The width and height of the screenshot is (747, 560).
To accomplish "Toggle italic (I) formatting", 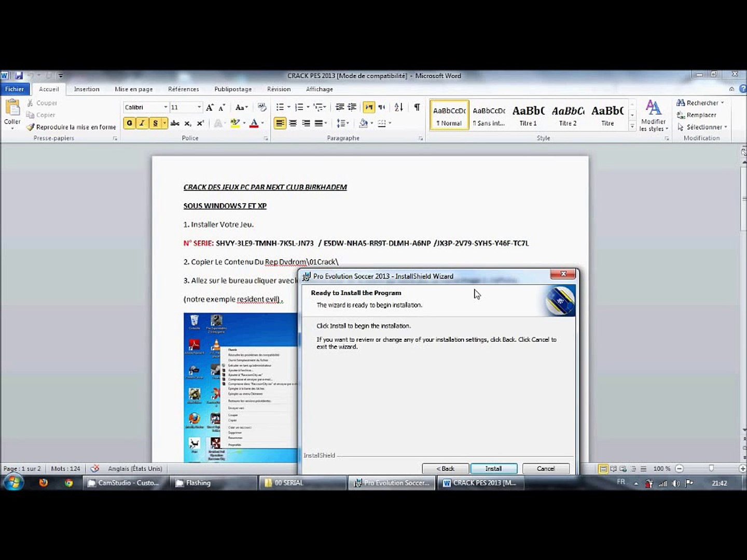I will pos(142,123).
